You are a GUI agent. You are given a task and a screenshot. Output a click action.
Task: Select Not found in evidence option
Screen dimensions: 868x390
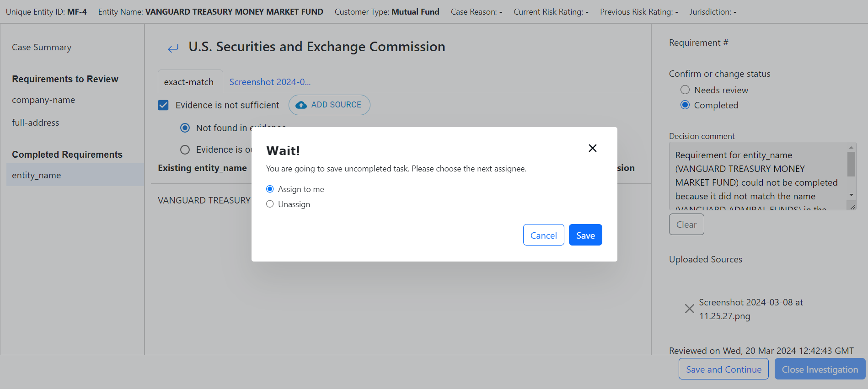[185, 128]
